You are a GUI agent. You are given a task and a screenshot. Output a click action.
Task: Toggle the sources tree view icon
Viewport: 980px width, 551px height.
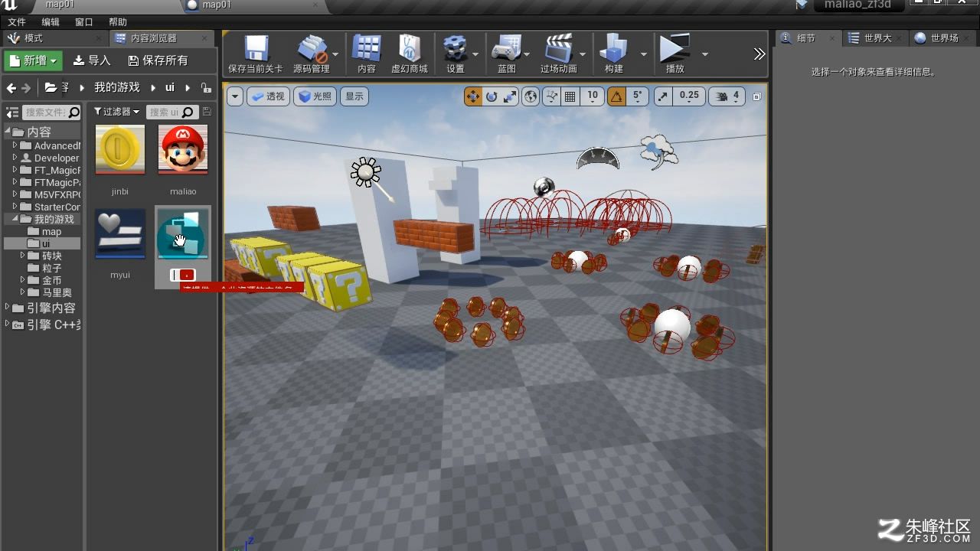(12, 112)
